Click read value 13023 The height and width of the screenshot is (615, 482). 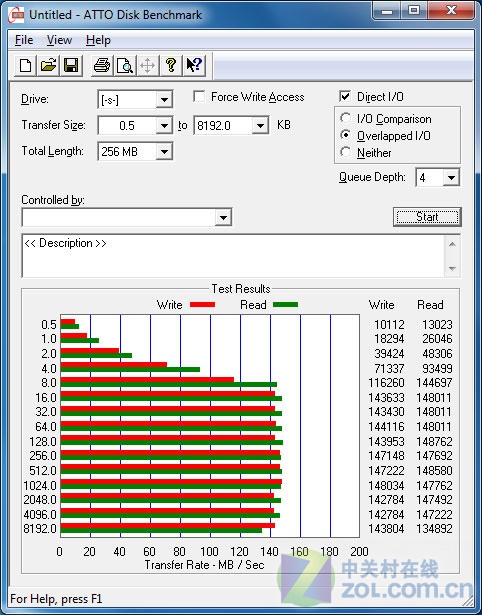[437, 324]
